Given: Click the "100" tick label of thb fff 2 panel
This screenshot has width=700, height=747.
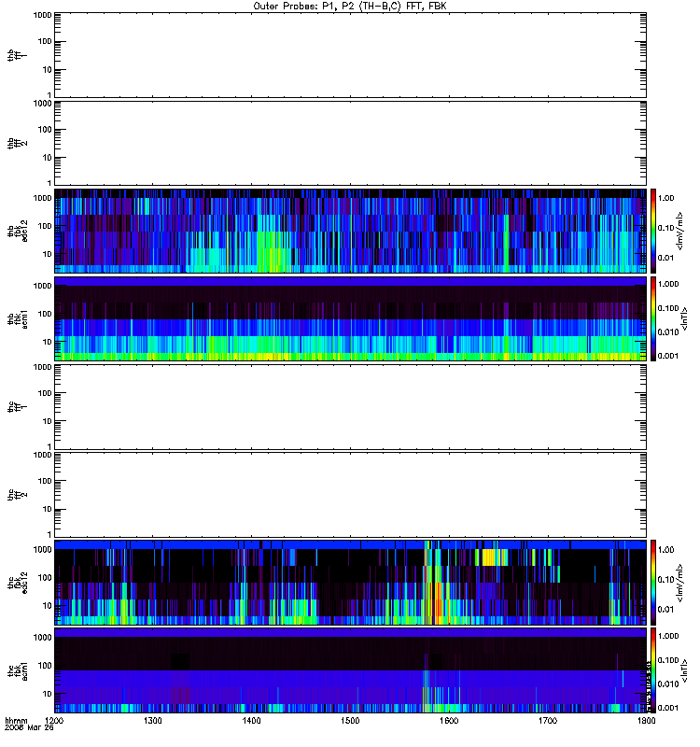Looking at the screenshot, I should pyautogui.click(x=45, y=129).
